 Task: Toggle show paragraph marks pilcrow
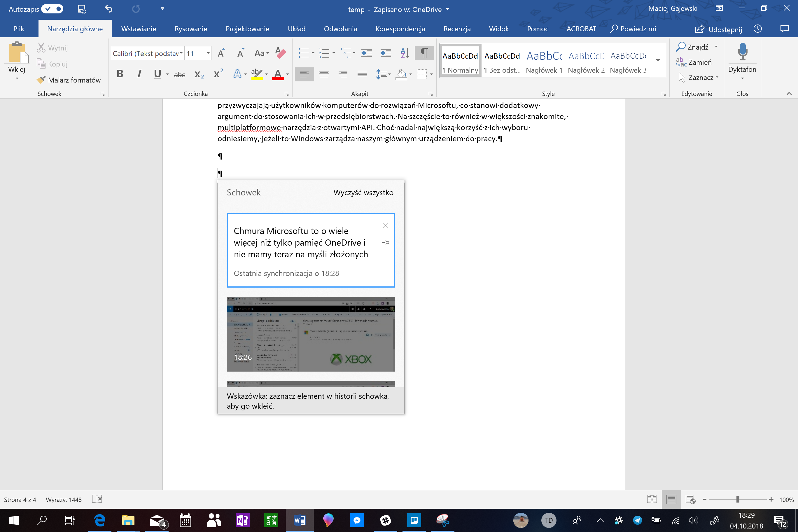(x=424, y=53)
